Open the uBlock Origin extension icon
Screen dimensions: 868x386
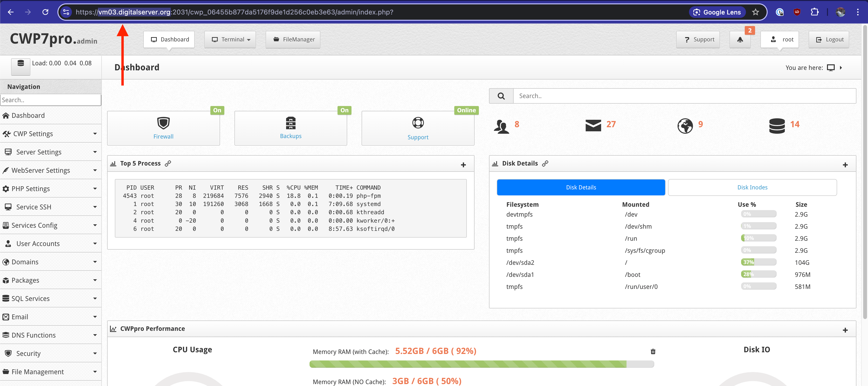click(797, 12)
